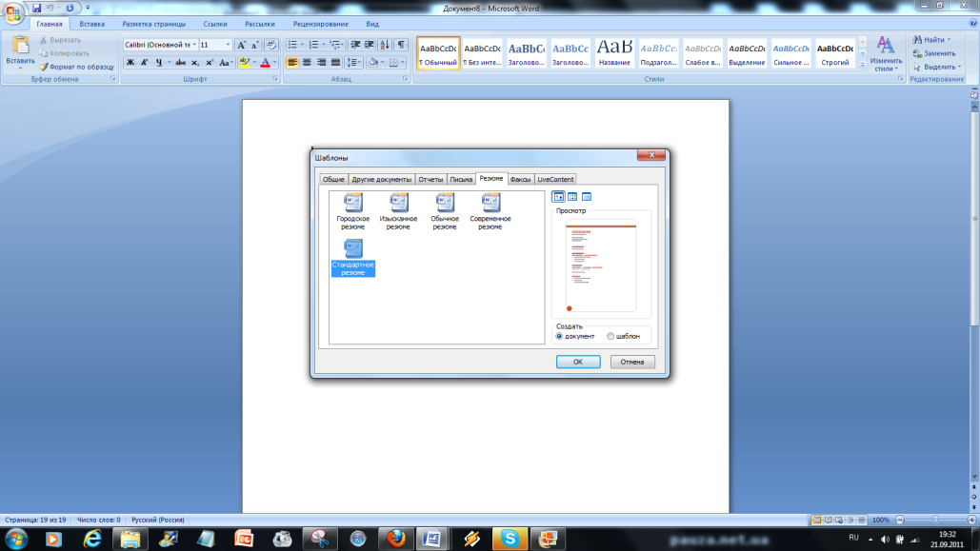Open highlight color dropdown arrow

pos(253,63)
